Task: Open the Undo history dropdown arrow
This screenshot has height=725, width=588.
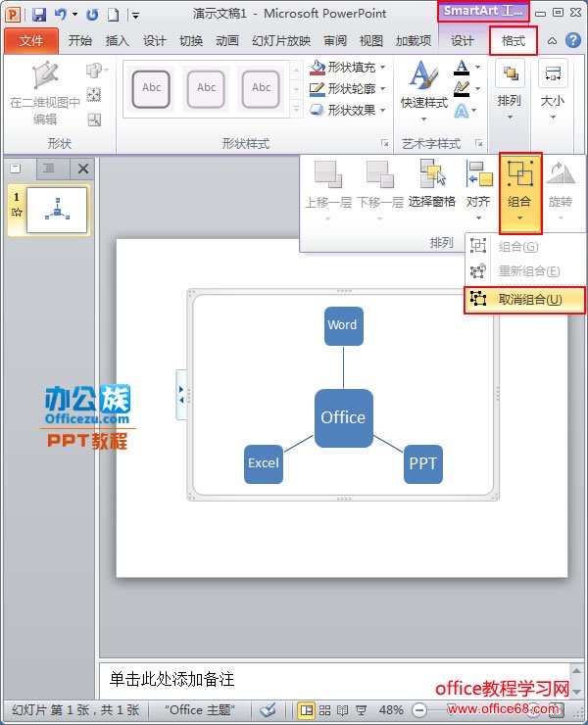Action: (74, 15)
